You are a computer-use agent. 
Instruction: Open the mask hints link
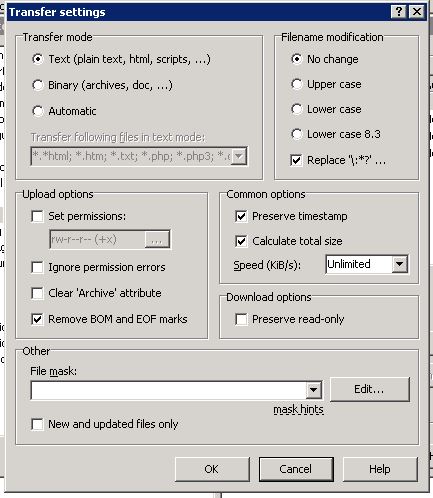coord(298,409)
